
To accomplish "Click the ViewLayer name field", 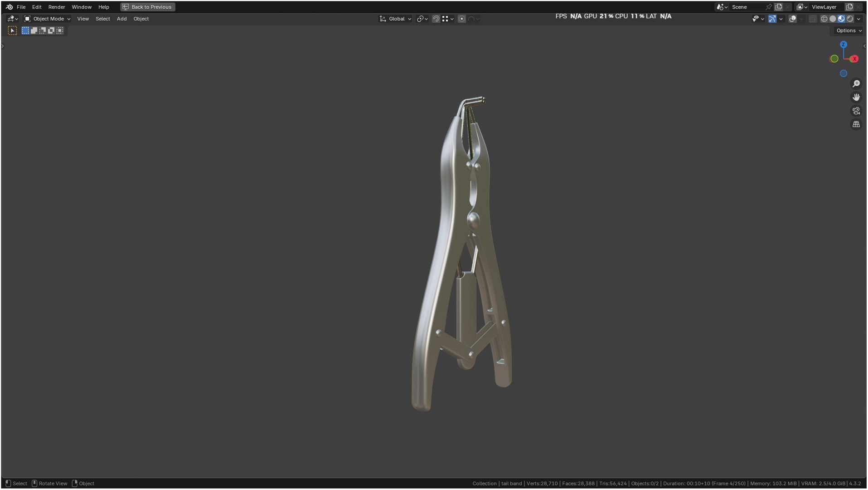I will point(827,7).
